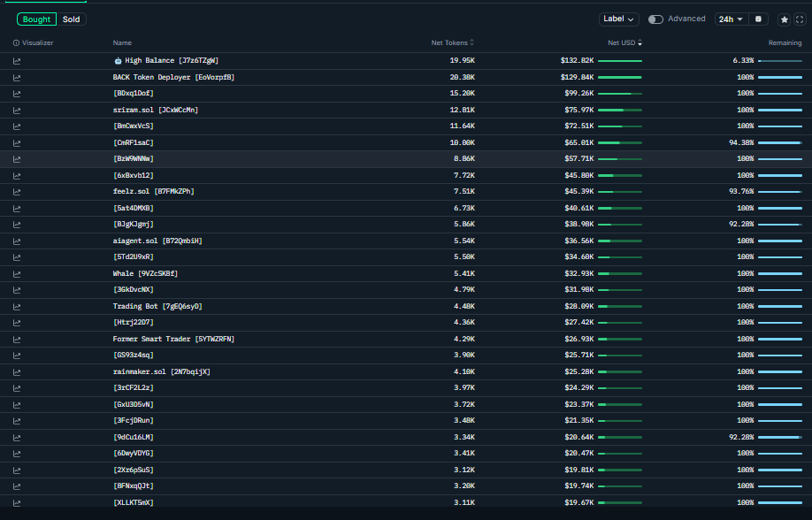This screenshot has width=812, height=520.
Task: Open visualizer chart for BACK Token Deployer row
Action: [17, 78]
